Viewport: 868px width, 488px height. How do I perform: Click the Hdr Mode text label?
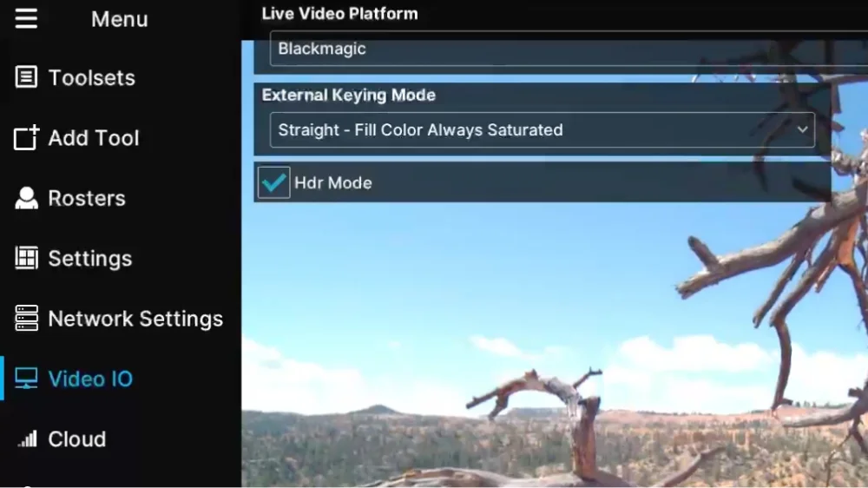coord(333,183)
